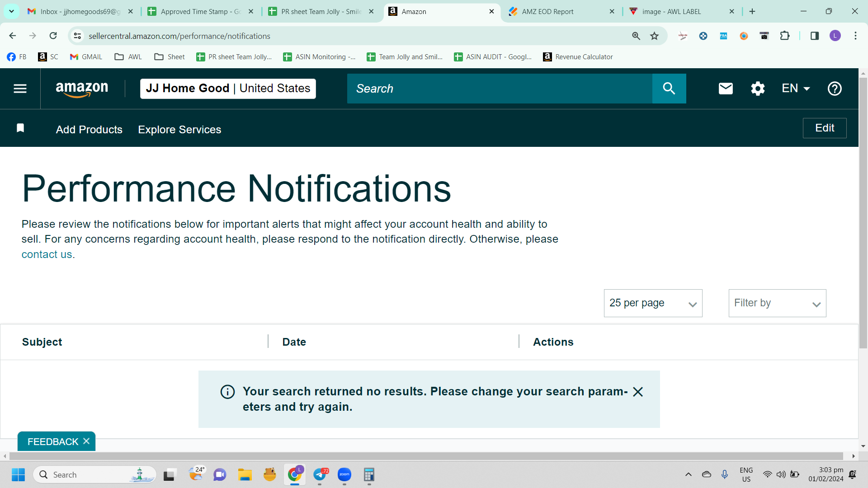The height and width of the screenshot is (488, 868).
Task: Click the info icon in the alert
Action: click(x=227, y=392)
